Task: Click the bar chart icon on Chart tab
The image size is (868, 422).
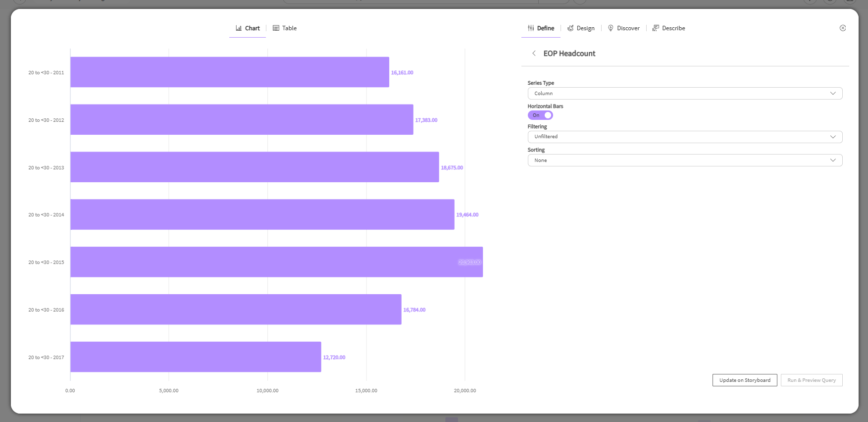Action: (239, 28)
